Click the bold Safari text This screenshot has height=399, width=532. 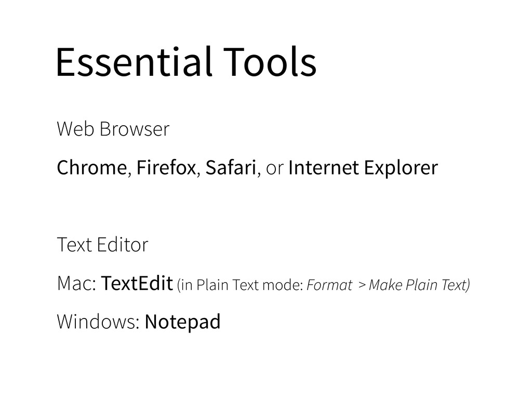231,168
